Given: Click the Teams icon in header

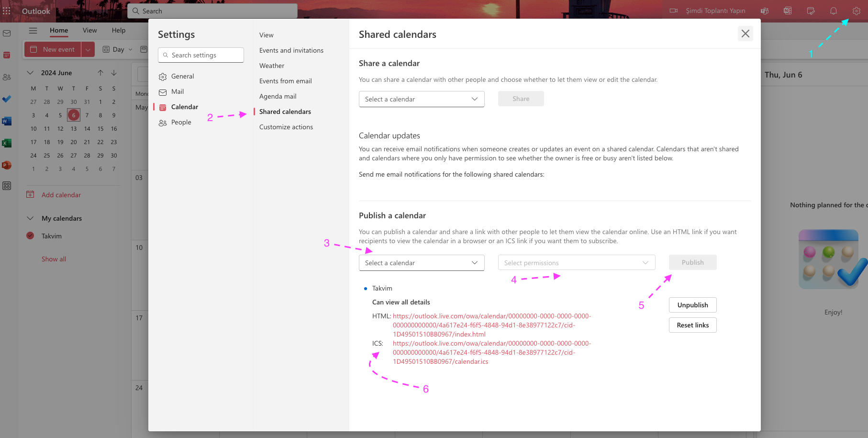Looking at the screenshot, I should point(765,11).
